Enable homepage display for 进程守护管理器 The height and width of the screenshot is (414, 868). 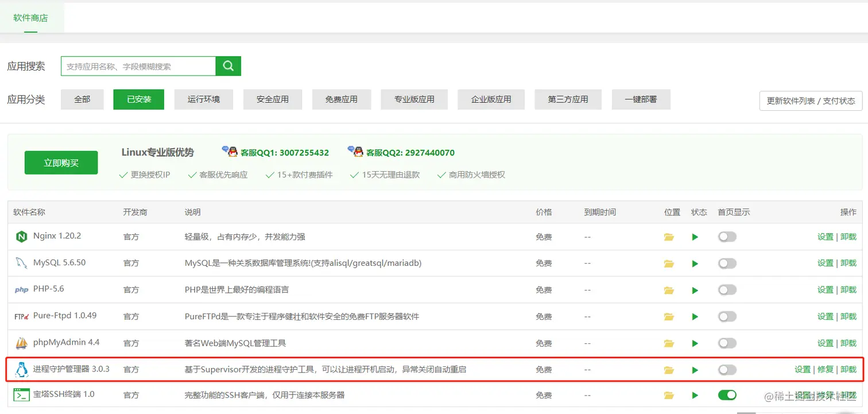727,370
